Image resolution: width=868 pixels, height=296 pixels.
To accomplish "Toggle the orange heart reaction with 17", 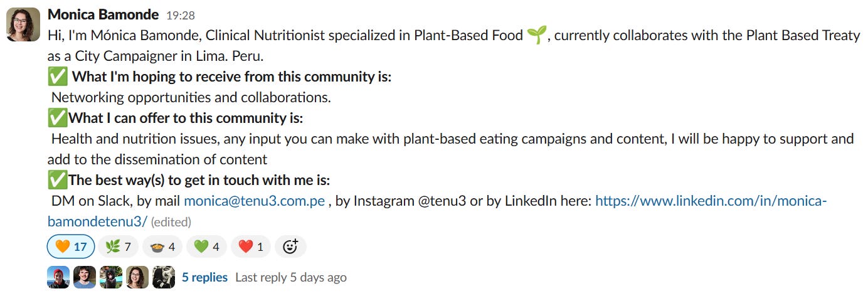I will tap(71, 247).
